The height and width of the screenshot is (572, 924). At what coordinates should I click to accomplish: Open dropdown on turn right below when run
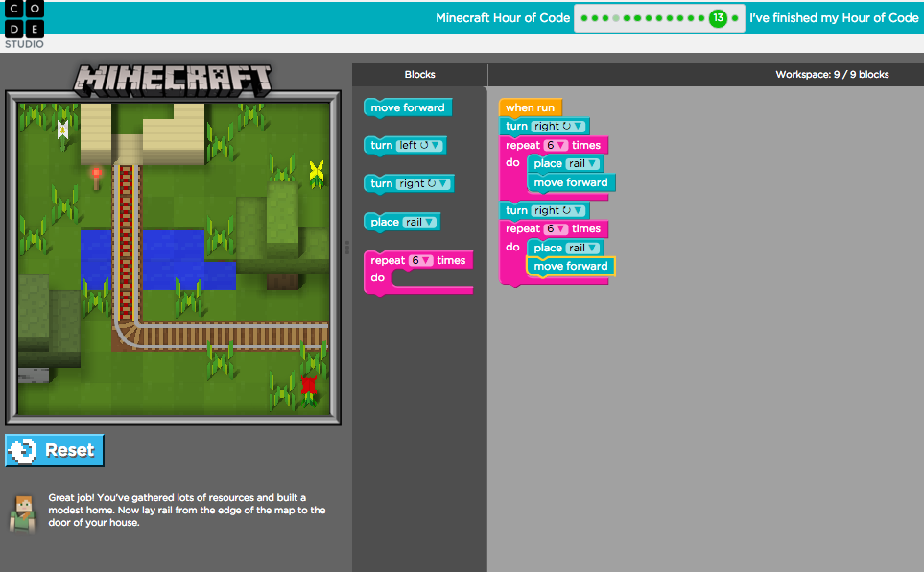click(558, 126)
